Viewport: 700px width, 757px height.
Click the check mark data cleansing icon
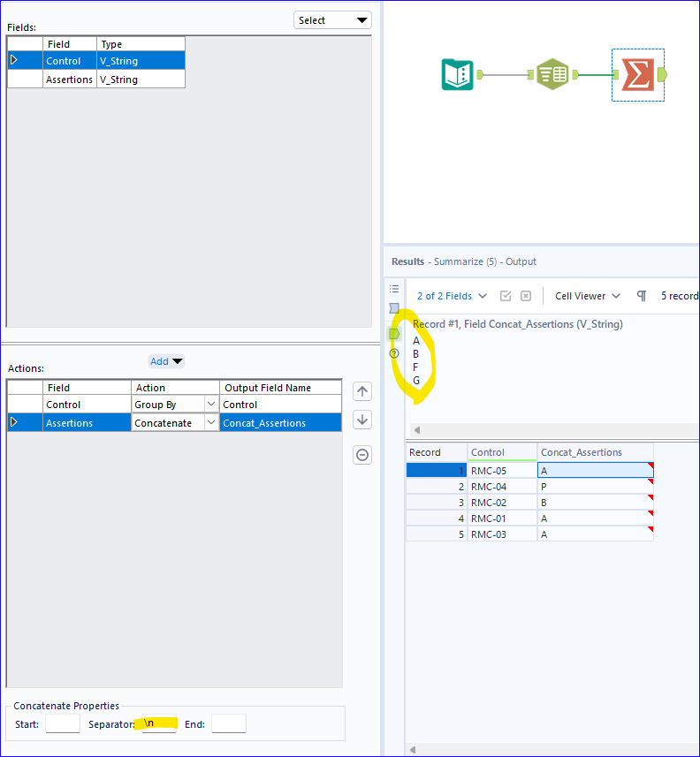click(506, 296)
